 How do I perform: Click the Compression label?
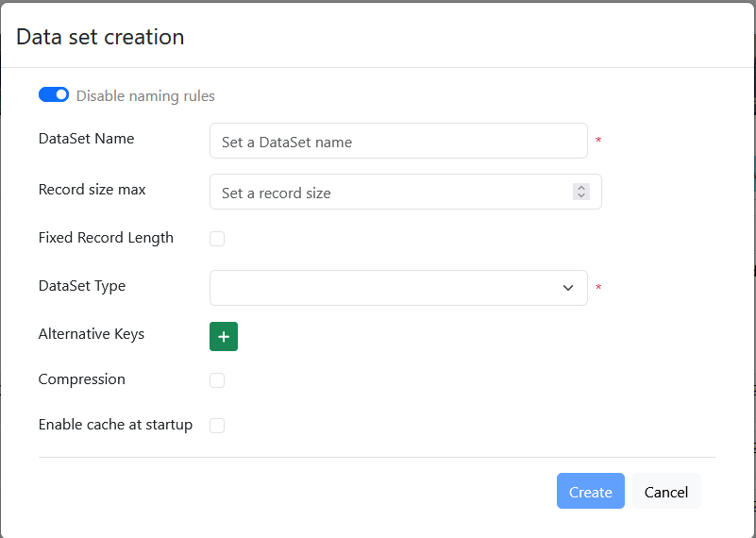[81, 379]
